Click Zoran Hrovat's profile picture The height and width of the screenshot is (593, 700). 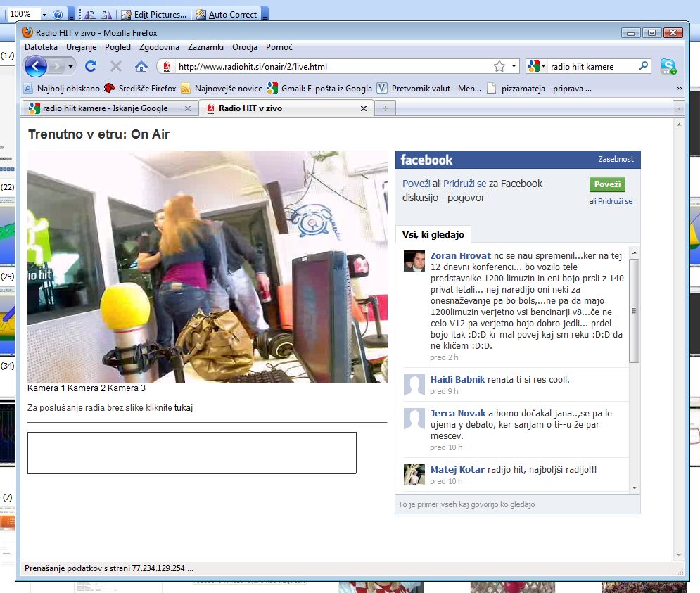point(414,261)
